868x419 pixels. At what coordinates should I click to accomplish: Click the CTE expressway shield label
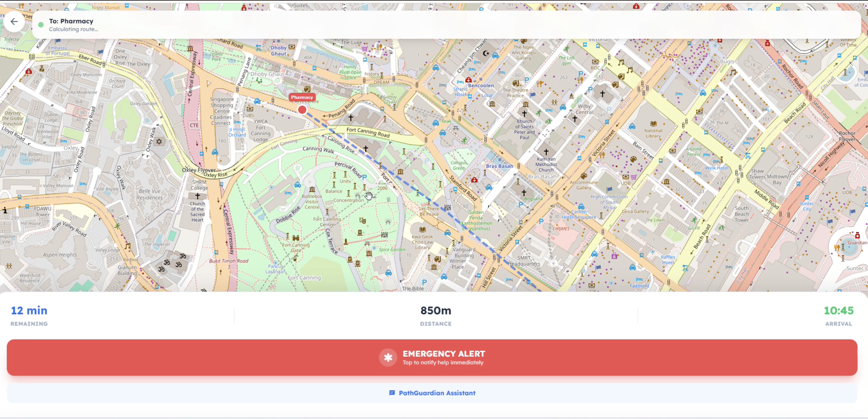click(194, 125)
